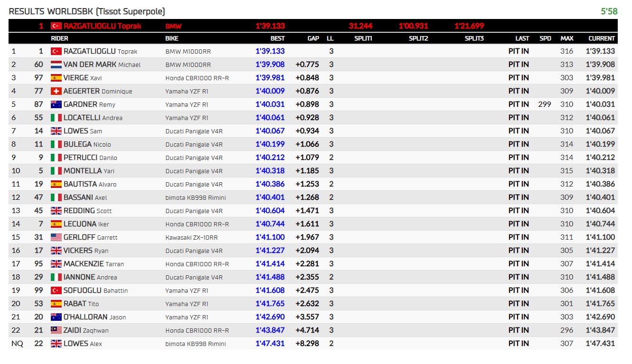Click the Italian flag next to BASSANI

(56, 197)
